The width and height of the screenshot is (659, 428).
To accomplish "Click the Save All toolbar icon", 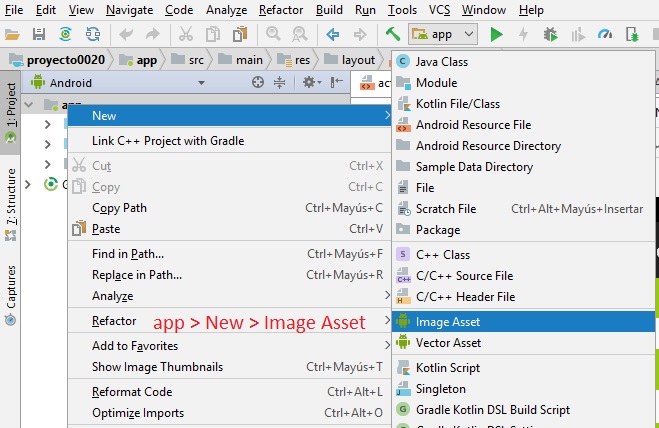I will [x=39, y=34].
